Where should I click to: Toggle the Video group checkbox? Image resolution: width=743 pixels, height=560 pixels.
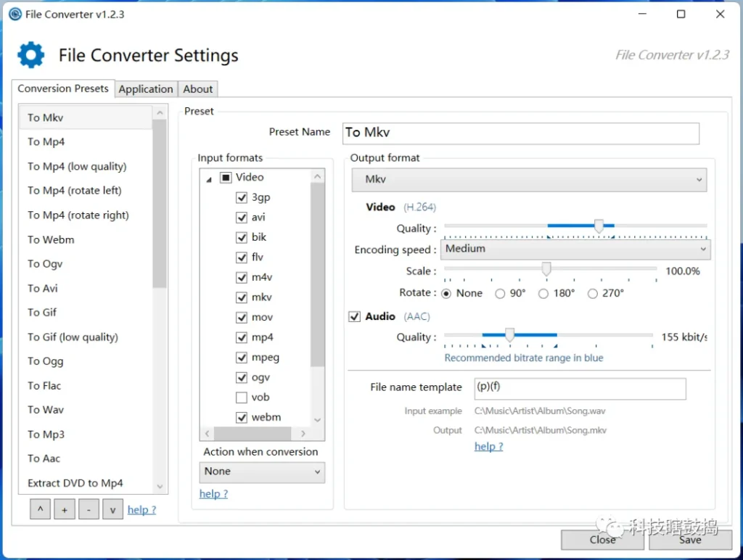(x=226, y=177)
